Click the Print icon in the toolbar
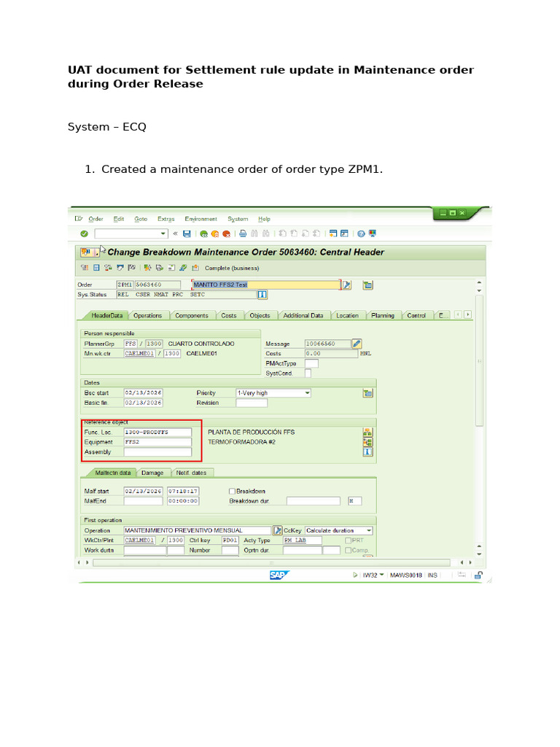The height and width of the screenshot is (747, 560). click(243, 233)
